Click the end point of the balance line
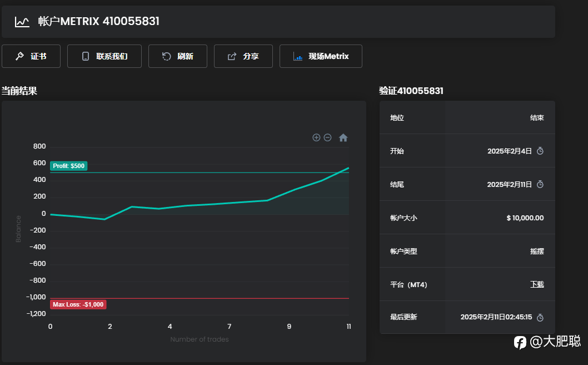This screenshot has width=588, height=365. tap(348, 168)
